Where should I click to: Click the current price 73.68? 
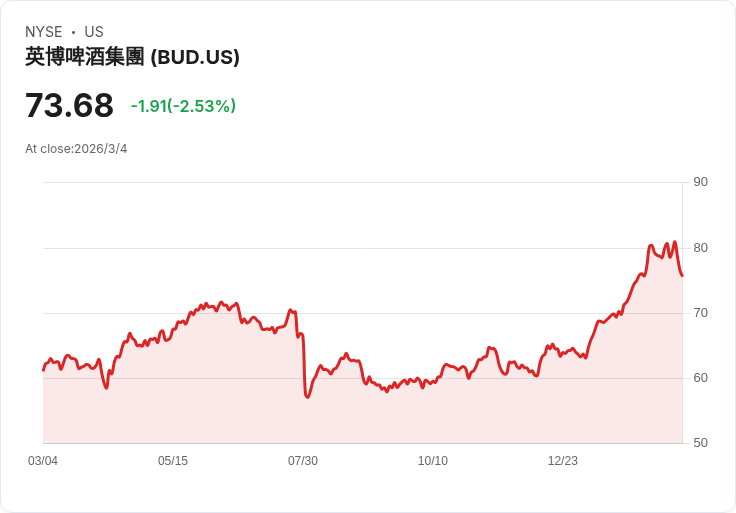coord(69,105)
